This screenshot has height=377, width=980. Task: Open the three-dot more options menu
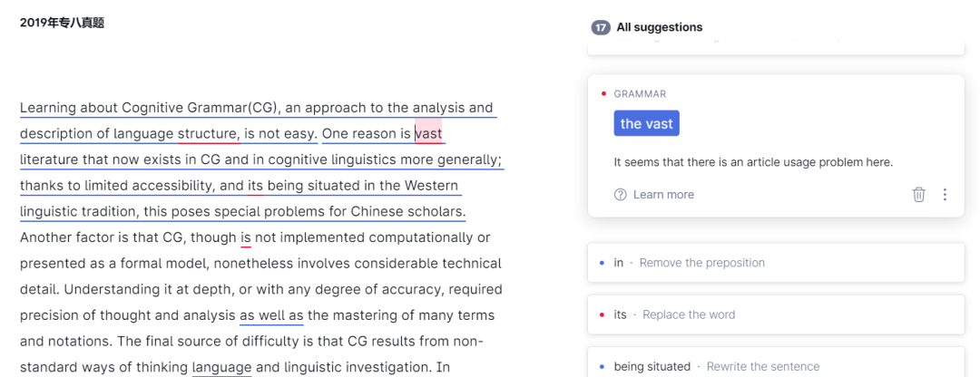[x=945, y=195]
